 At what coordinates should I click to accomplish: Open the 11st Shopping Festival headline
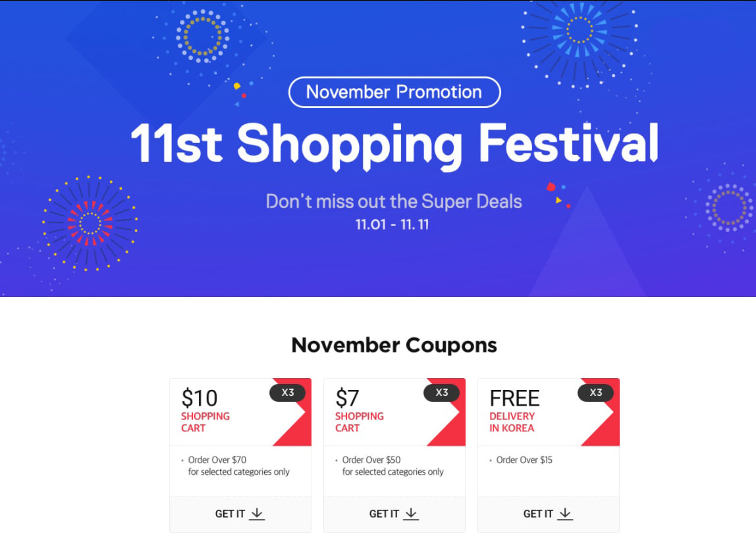[x=394, y=144]
